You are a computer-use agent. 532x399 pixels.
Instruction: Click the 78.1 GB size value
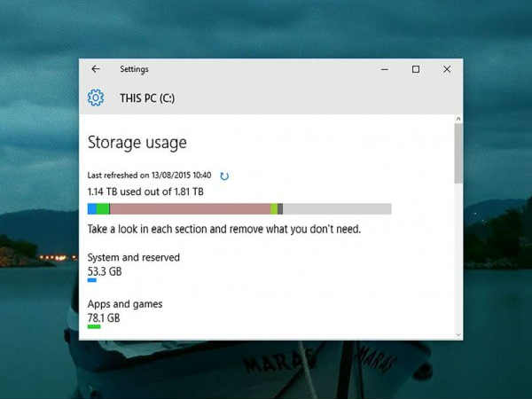coord(104,318)
